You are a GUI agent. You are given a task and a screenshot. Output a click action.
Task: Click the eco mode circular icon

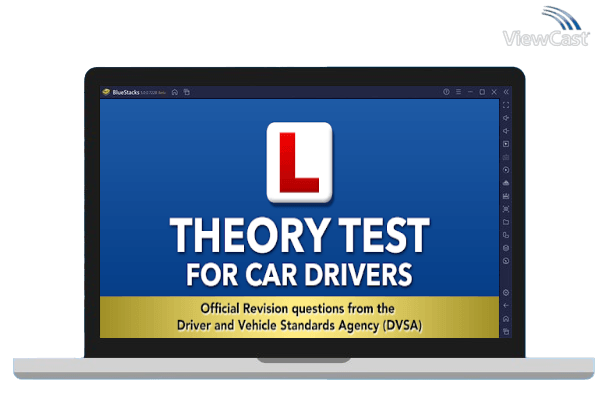tap(506, 261)
